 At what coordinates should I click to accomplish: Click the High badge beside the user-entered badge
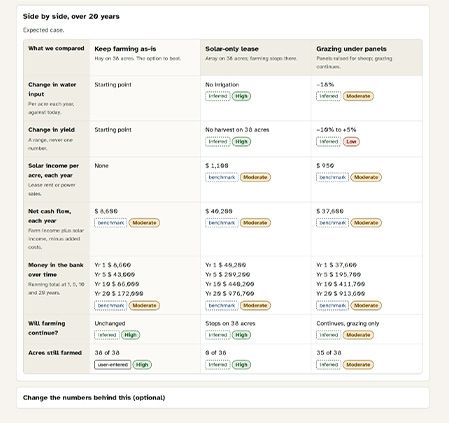coord(142,365)
